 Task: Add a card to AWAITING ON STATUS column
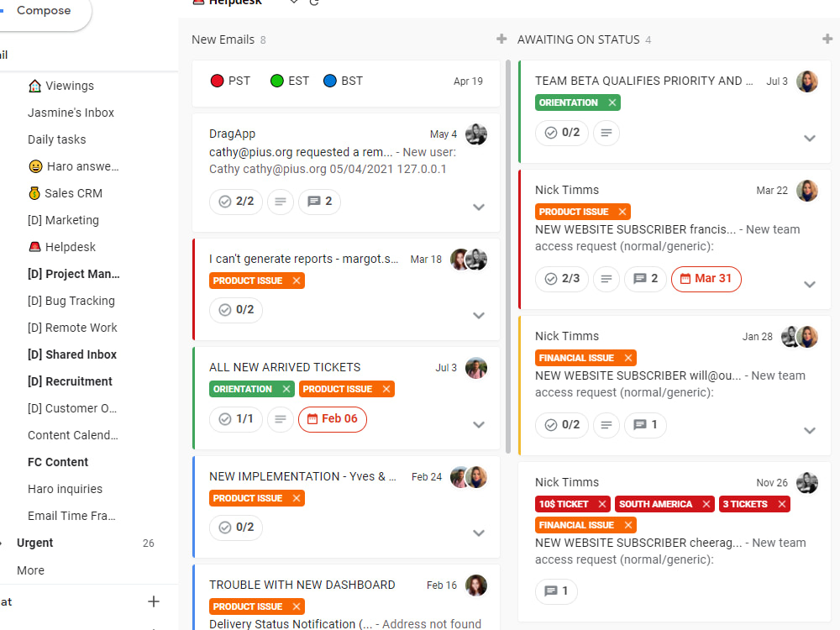[827, 39]
